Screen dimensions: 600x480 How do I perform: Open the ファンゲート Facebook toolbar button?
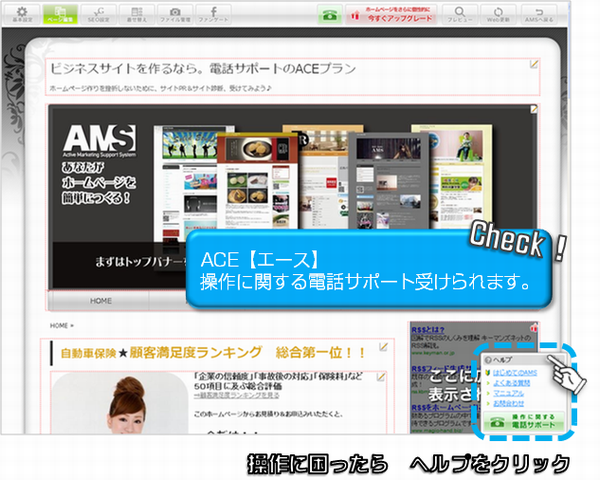pos(213,15)
